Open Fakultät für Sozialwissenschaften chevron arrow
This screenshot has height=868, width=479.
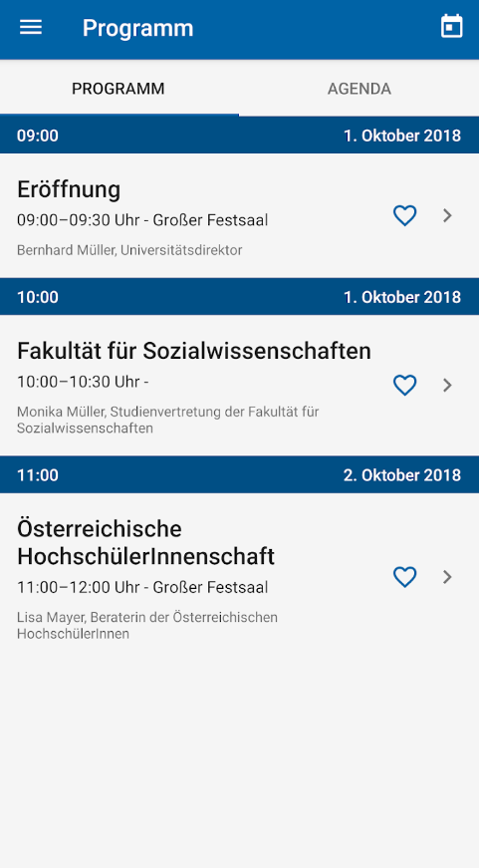448,385
